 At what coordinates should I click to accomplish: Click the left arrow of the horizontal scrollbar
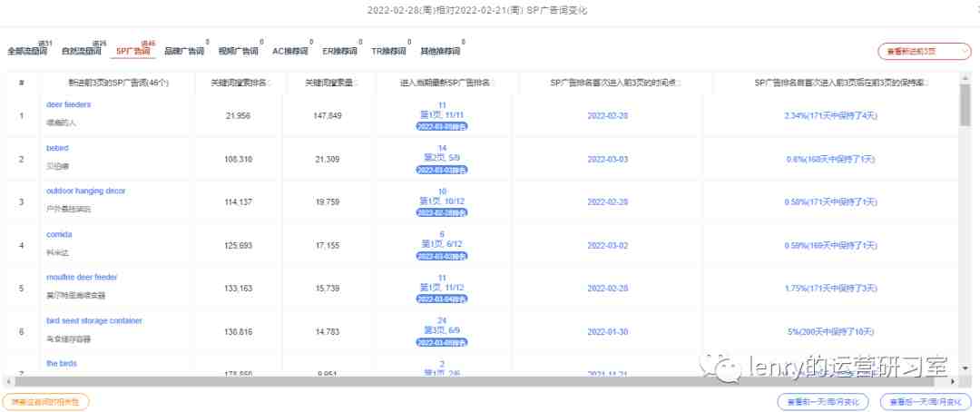(x=9, y=381)
